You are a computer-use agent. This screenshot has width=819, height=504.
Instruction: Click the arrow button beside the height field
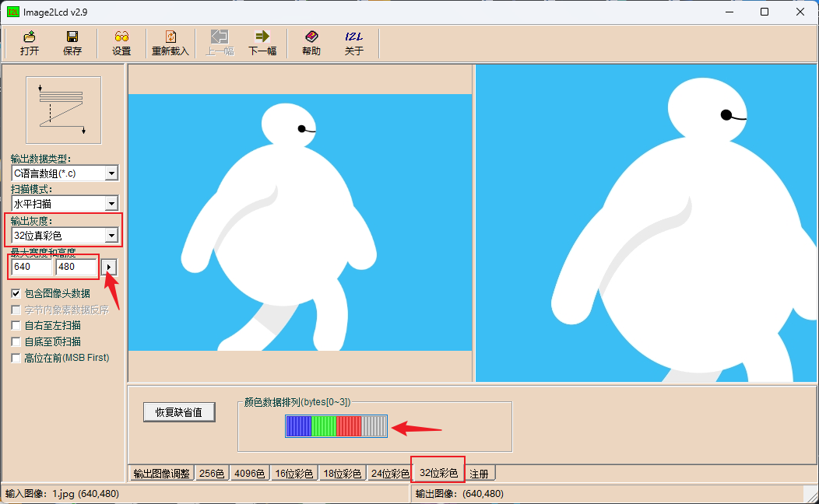coord(110,268)
